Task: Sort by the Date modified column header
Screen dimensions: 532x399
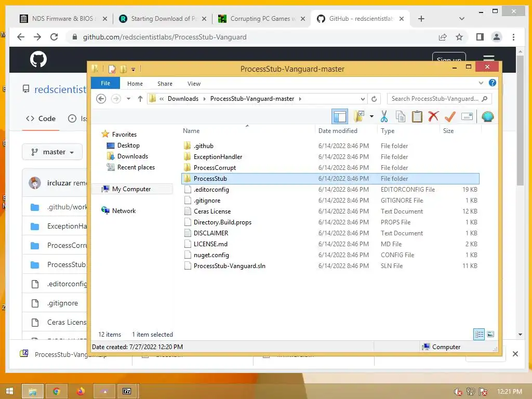Action: click(338, 130)
